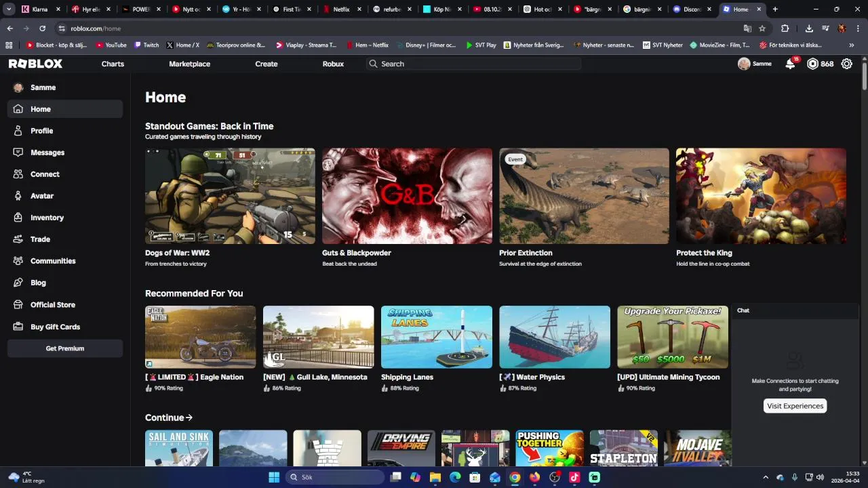The width and height of the screenshot is (868, 488).
Task: Open notifications bell in Roblox header
Action: pos(790,64)
